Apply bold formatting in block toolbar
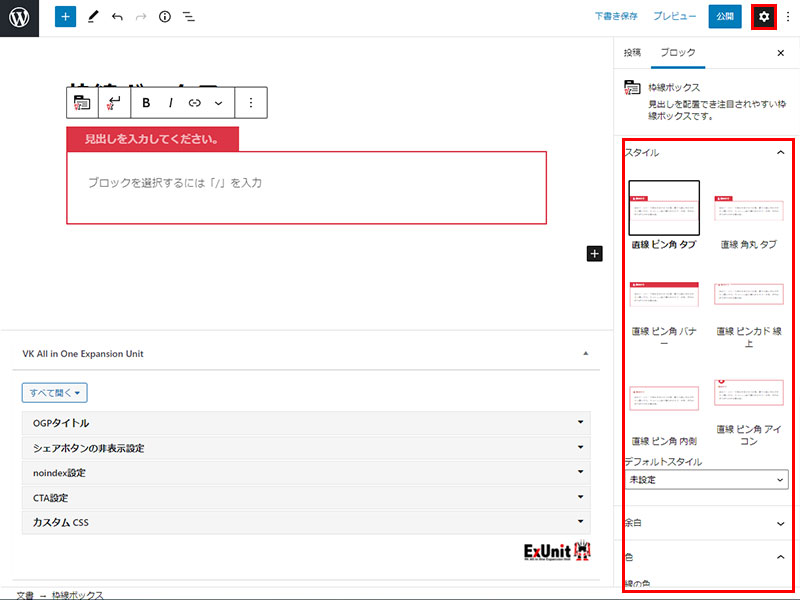800x600 pixels. (147, 102)
